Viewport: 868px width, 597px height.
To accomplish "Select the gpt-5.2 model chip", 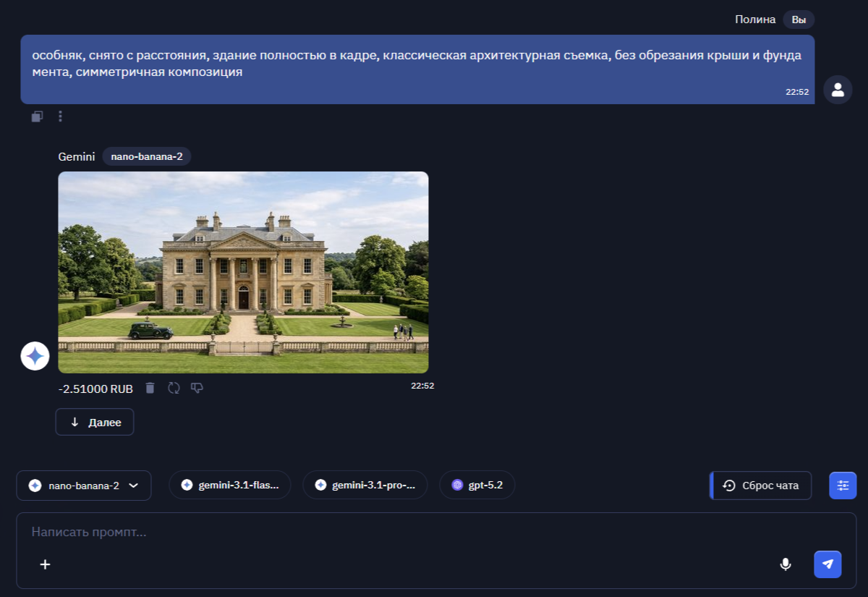I will [477, 486].
